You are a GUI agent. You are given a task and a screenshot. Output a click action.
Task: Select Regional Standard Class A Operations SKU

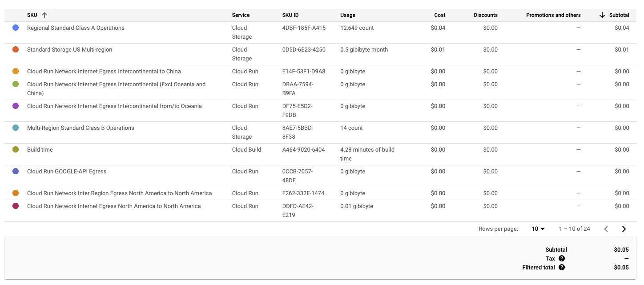click(x=76, y=28)
